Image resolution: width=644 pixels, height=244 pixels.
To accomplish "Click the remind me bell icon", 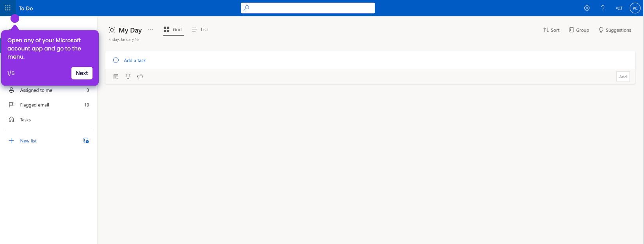I will 128,77.
